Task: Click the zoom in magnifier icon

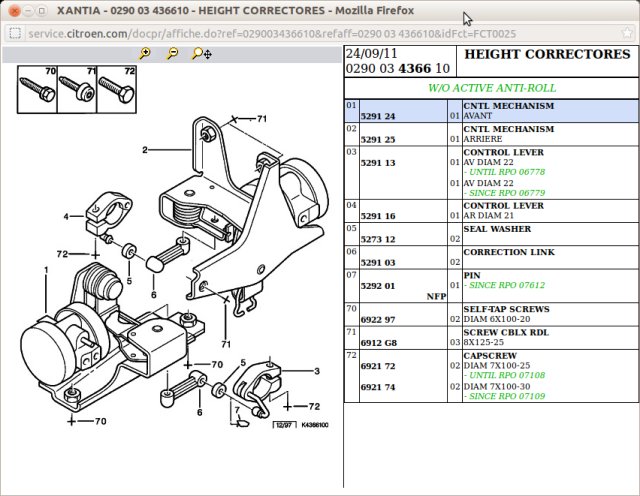Action: point(145,53)
